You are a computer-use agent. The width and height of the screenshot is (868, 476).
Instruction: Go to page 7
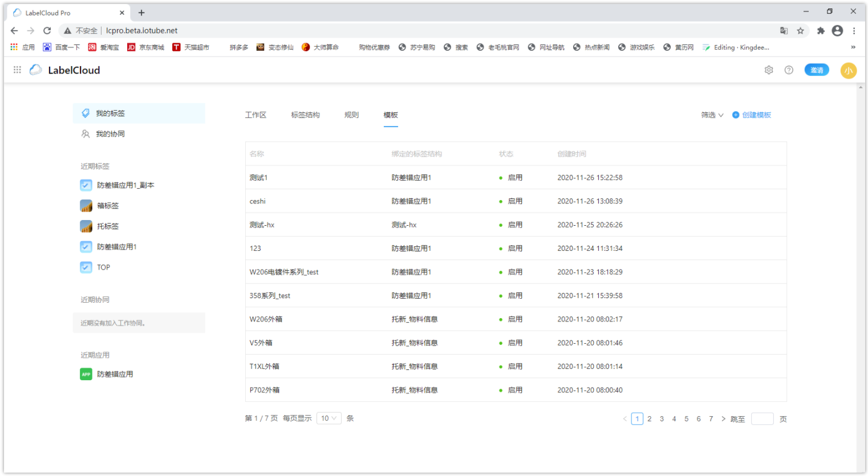coord(711,418)
